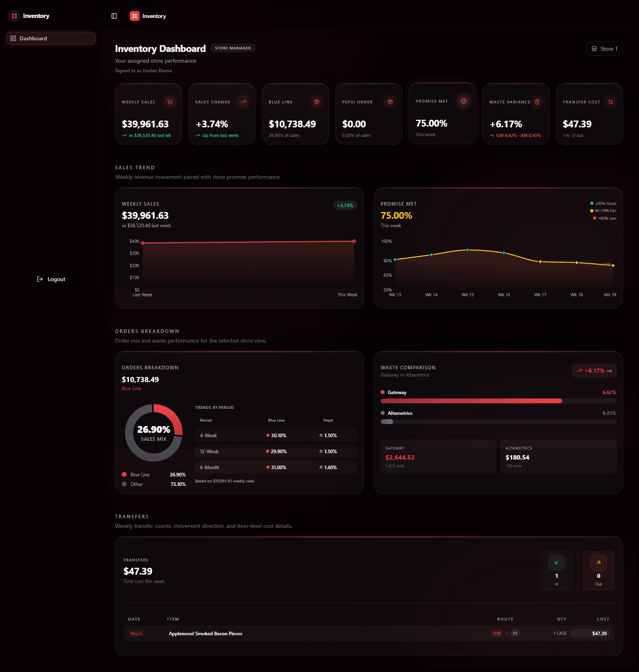
Task: Click the <65% Low legend item
Action: tap(605, 218)
